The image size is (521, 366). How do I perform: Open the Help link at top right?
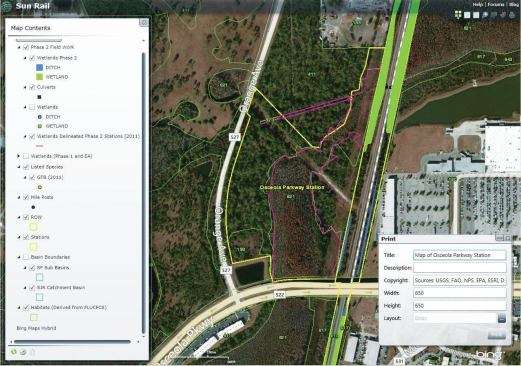(477, 4)
